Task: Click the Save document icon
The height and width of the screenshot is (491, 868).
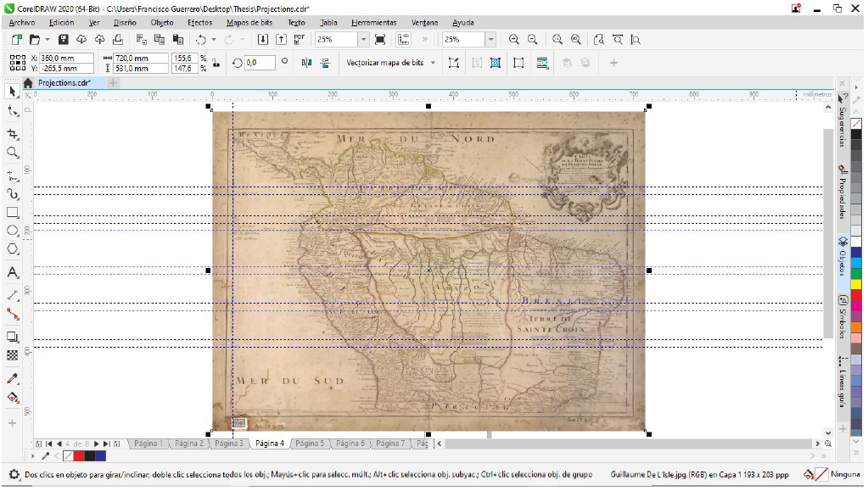Action: pyautogui.click(x=64, y=40)
